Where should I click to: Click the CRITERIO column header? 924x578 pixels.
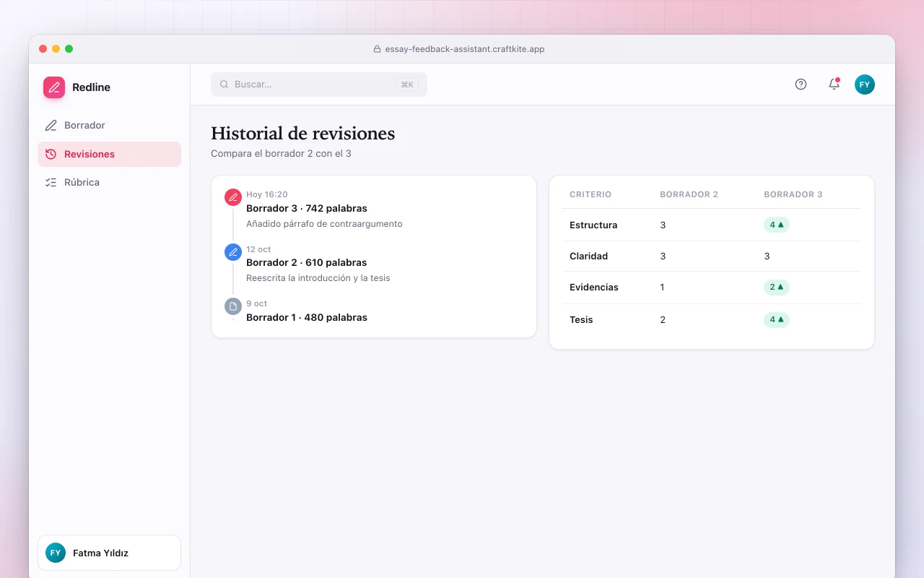[x=590, y=194]
